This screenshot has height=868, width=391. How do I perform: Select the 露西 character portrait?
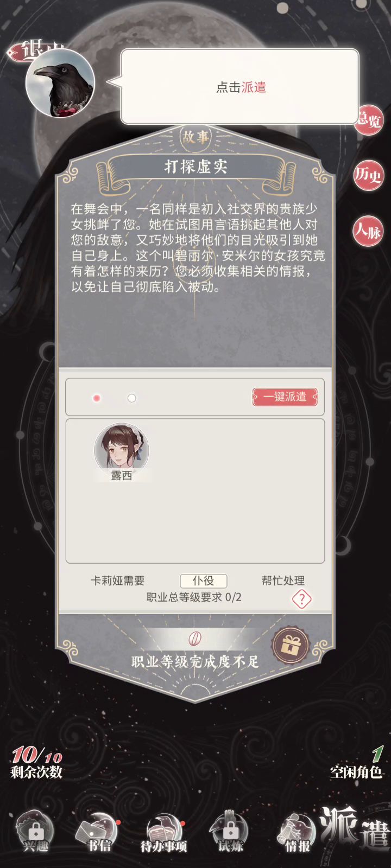(x=122, y=451)
